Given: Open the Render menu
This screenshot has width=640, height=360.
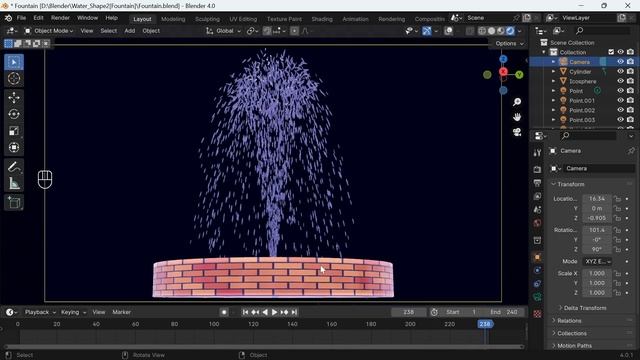Looking at the screenshot, I should pos(60,18).
